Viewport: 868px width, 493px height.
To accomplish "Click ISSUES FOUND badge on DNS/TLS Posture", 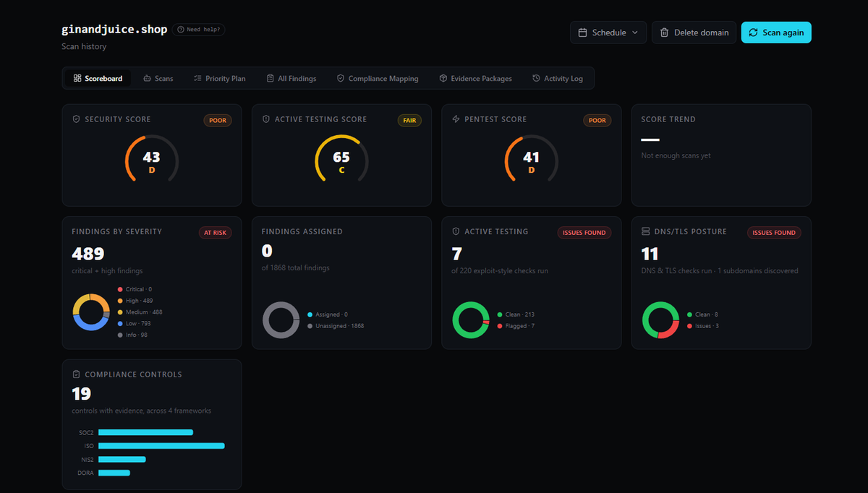I will pos(774,233).
